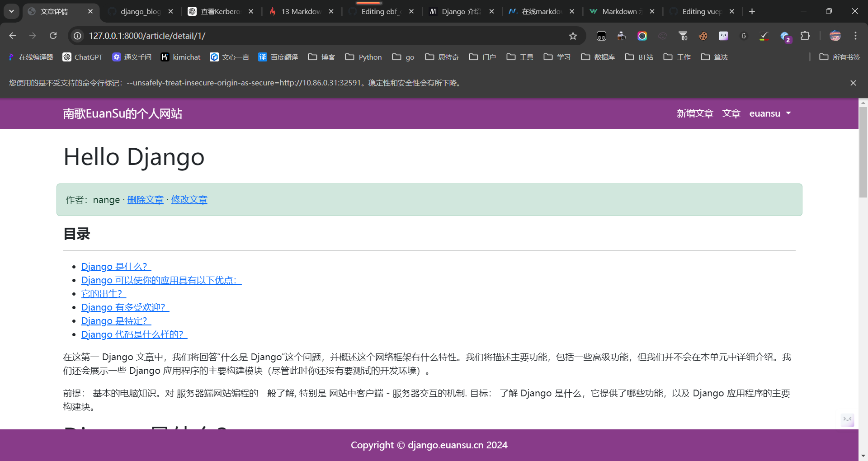868x461 pixels.
Task: Click the browser profile avatar icon
Action: [x=835, y=36]
